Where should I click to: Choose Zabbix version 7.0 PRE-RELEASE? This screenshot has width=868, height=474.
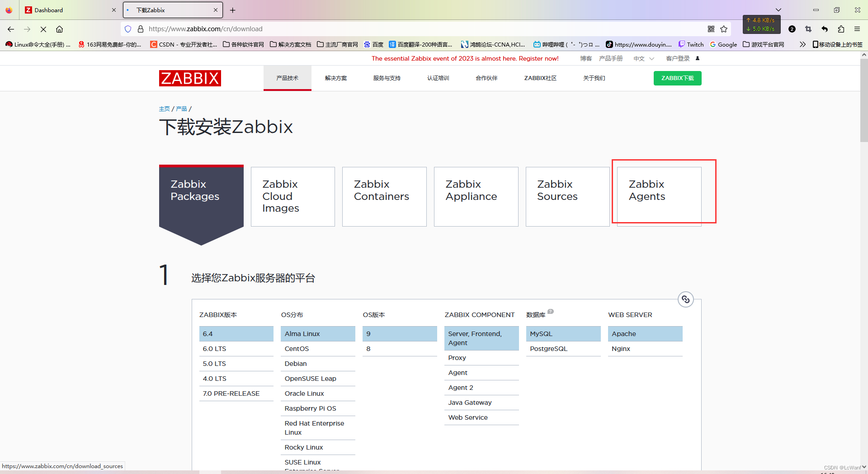(x=236, y=393)
